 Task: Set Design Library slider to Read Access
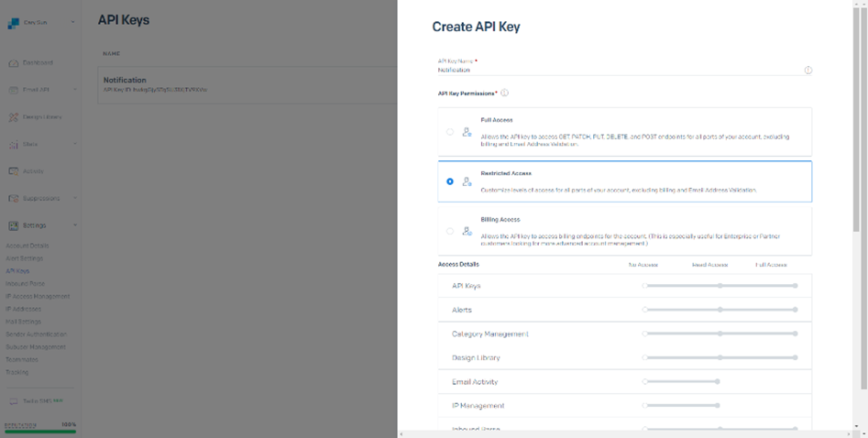click(720, 357)
